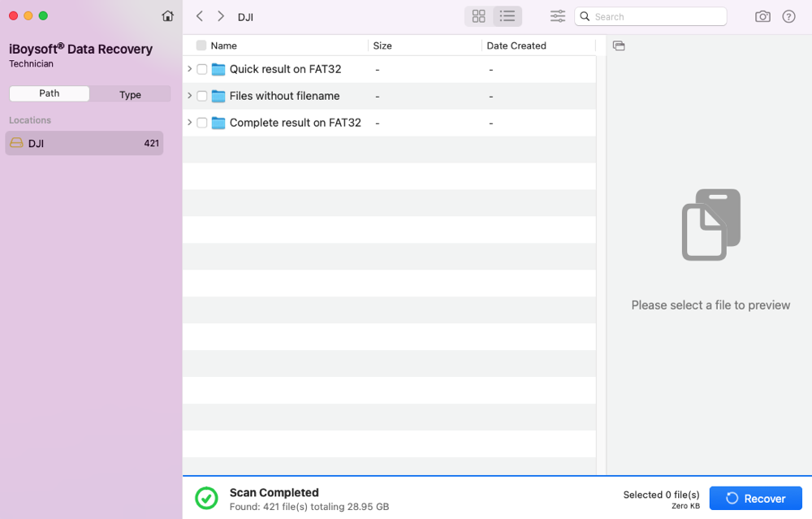Expand the Files without filename folder
Screen dimensions: 812x519
[x=190, y=96]
